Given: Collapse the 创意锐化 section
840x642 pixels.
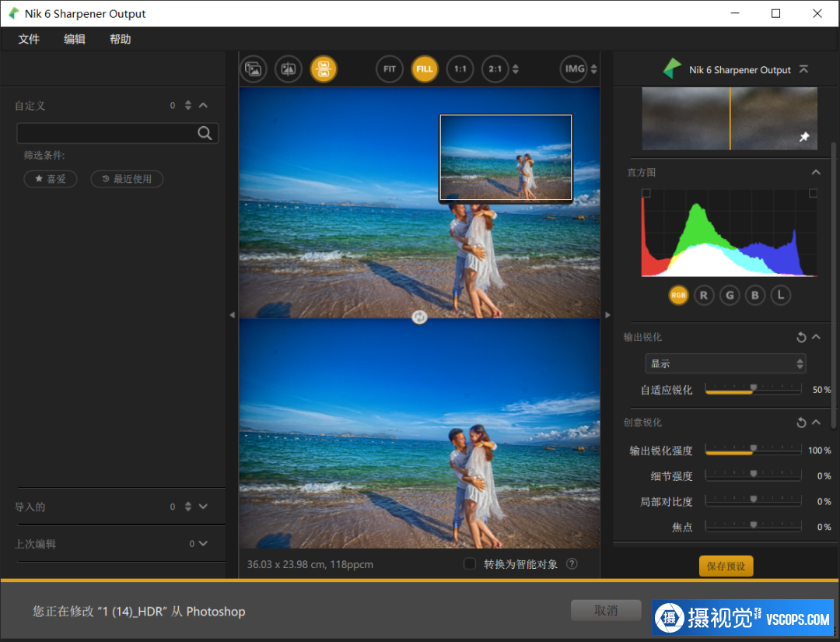Looking at the screenshot, I should click(816, 423).
